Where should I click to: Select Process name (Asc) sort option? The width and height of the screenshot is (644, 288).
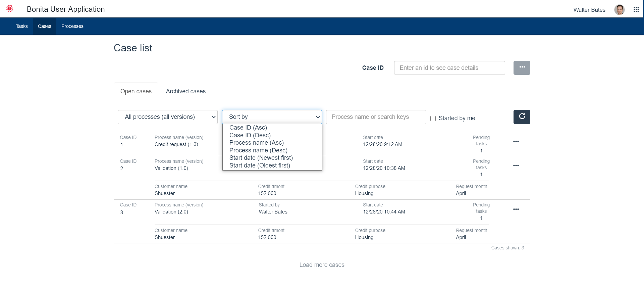pyautogui.click(x=256, y=143)
